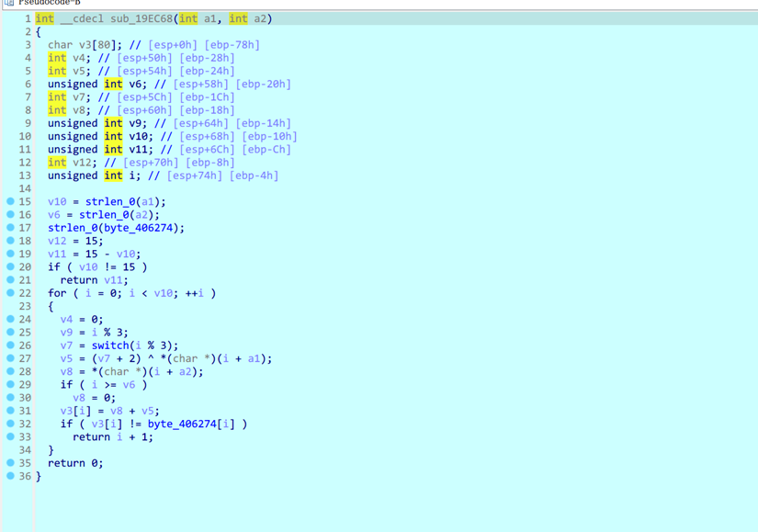This screenshot has height=532, width=758.
Task: Click line number 23 in the gutter
Action: pos(25,306)
